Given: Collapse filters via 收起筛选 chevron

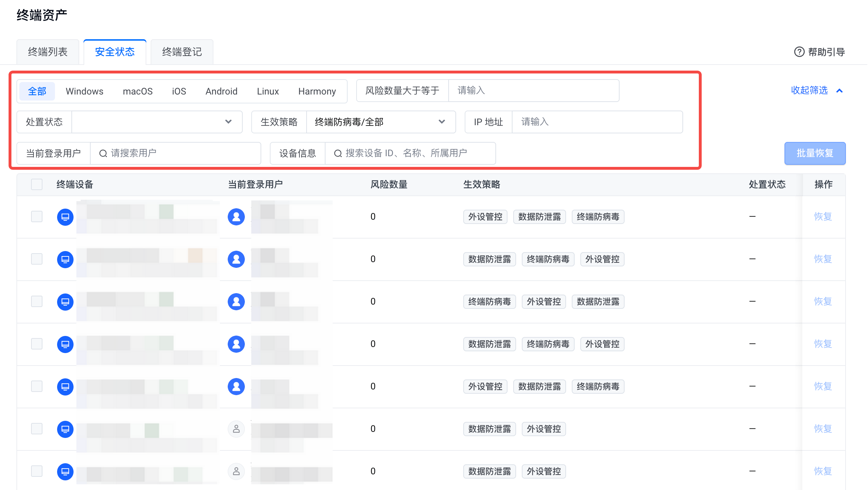Looking at the screenshot, I should 839,91.
